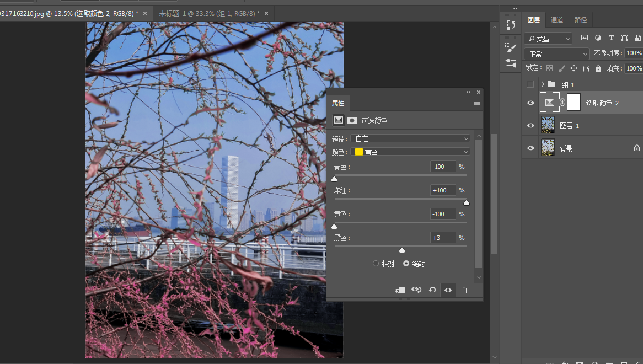Select the 相对 radio button
643x364 pixels.
point(376,264)
